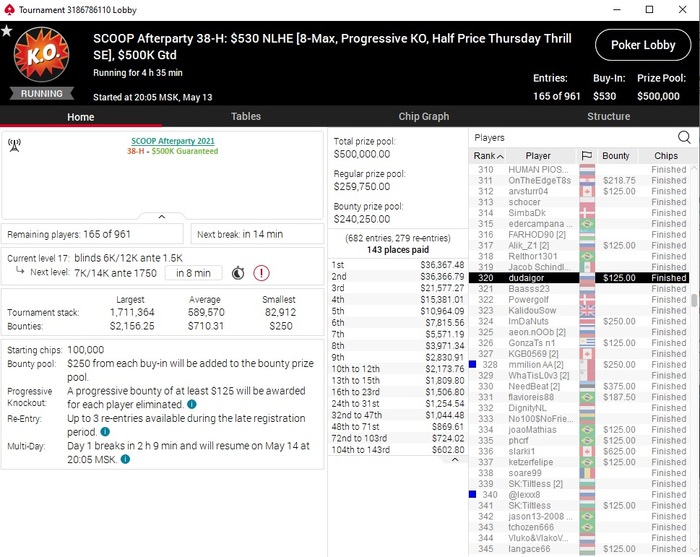Click the K.O. tournament logo
This screenshot has width=700, height=557.
click(42, 54)
